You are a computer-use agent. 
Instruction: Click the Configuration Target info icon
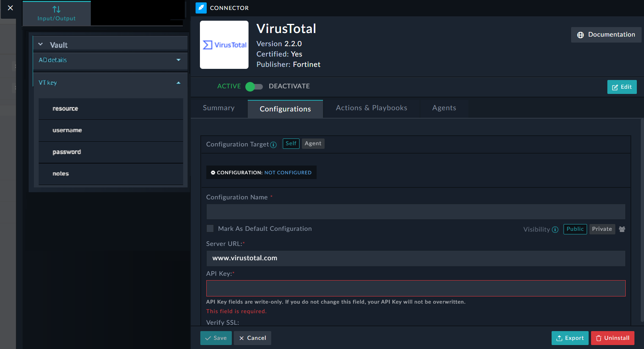coord(273,145)
